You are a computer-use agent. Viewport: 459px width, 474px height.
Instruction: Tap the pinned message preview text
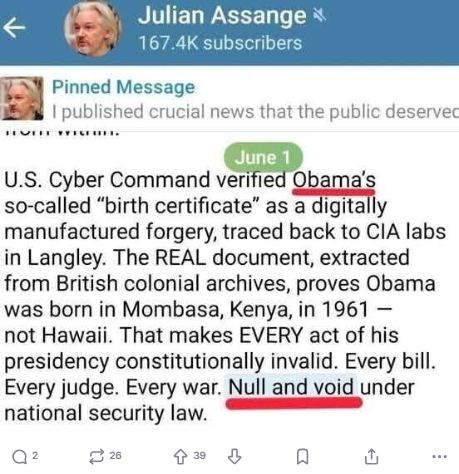click(255, 112)
